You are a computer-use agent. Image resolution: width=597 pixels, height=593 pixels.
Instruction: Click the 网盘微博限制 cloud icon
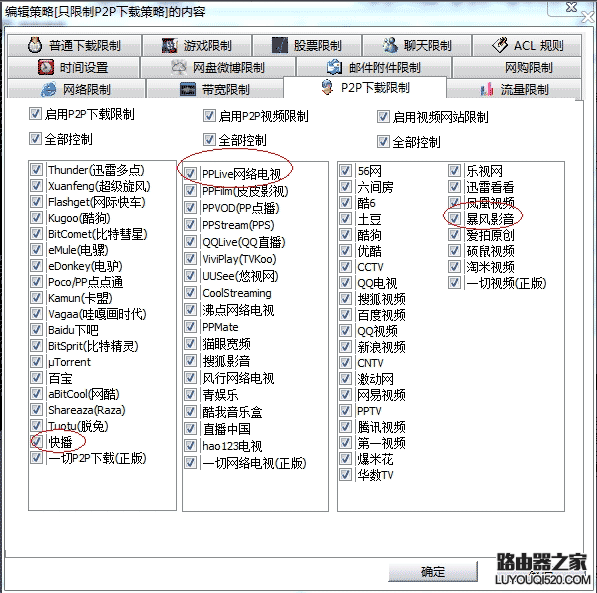(179, 67)
